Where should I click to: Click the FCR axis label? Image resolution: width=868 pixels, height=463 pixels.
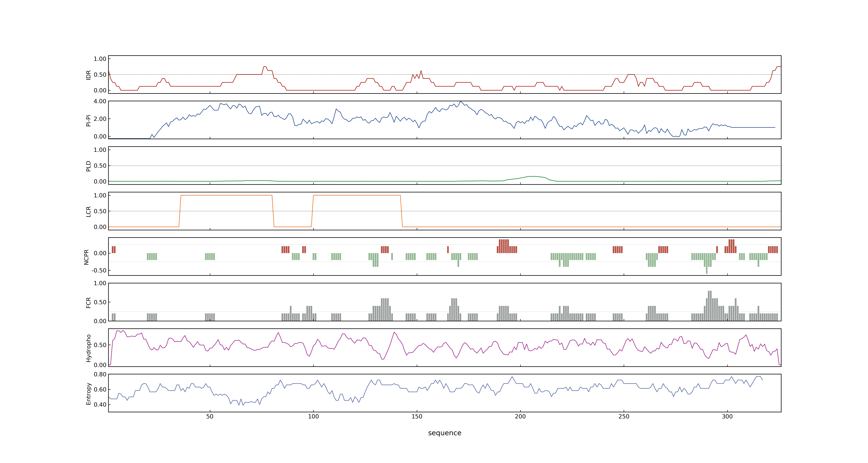(x=88, y=302)
